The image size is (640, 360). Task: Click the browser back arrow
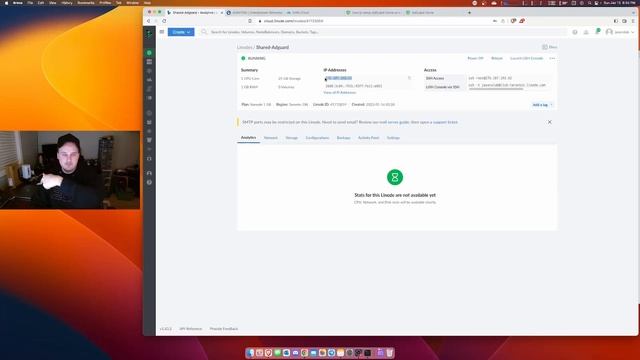coord(149,21)
